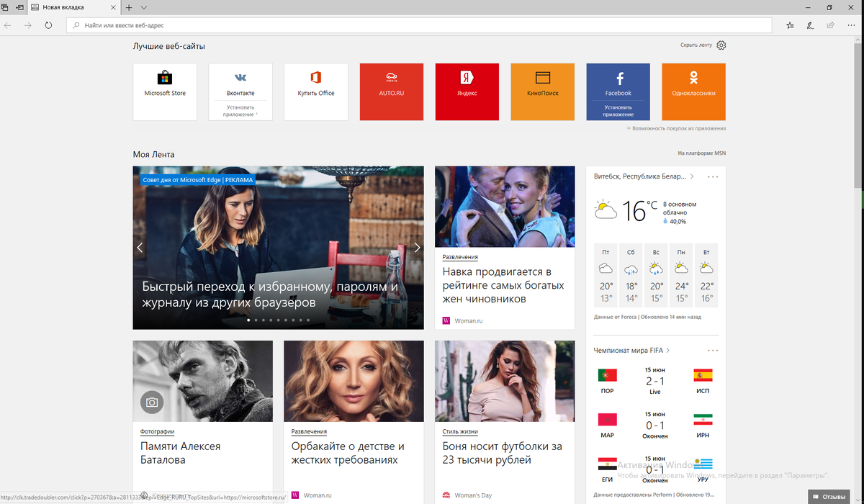Click the Фотографии category label
The width and height of the screenshot is (864, 504).
tap(158, 431)
